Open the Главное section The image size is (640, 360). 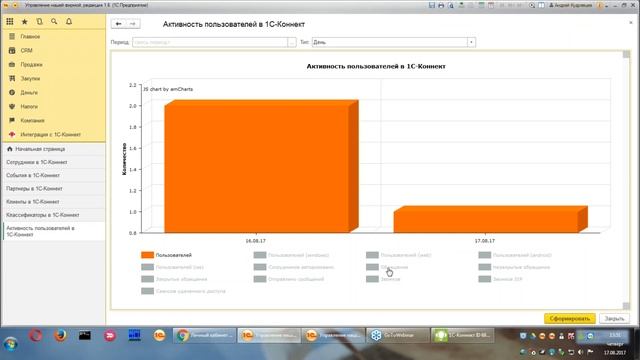pos(53,37)
